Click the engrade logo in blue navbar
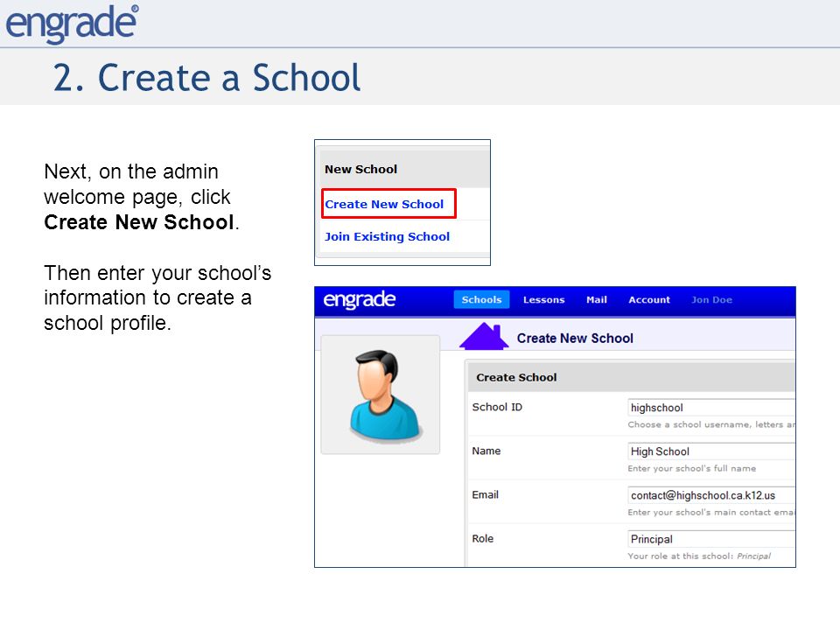The image size is (840, 630). (x=359, y=299)
